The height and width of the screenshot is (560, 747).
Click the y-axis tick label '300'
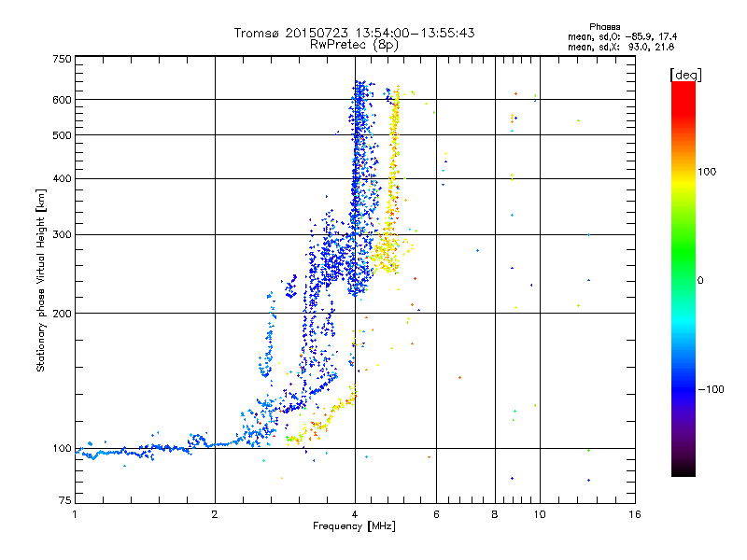[62, 235]
